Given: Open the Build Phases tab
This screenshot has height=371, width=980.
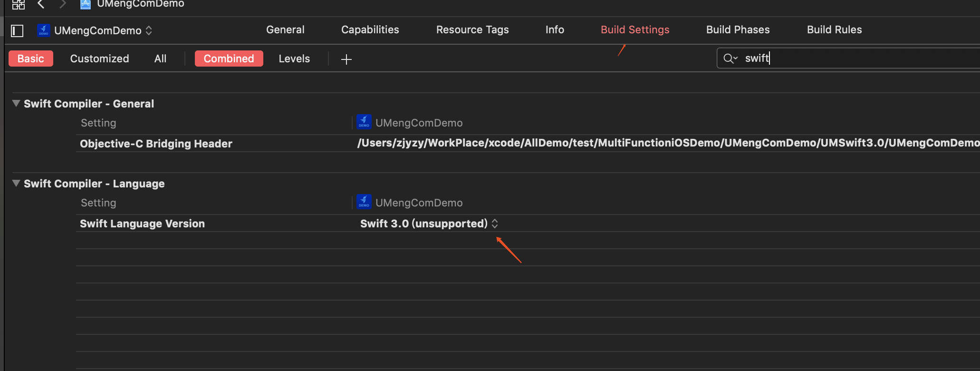Looking at the screenshot, I should coord(738,29).
